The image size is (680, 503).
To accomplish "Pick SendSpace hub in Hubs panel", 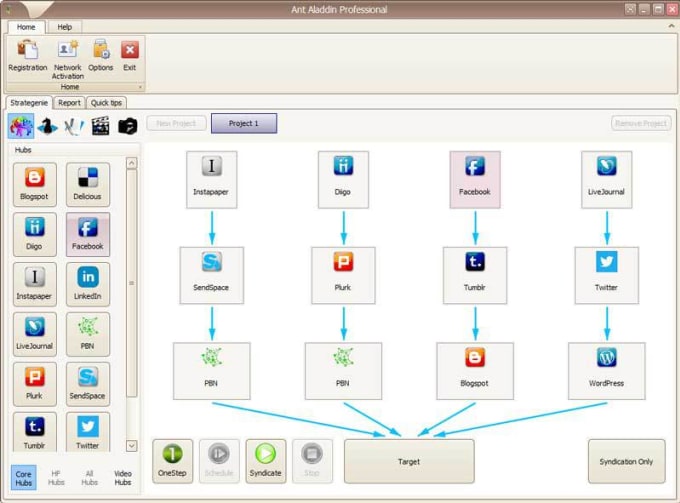I will tap(88, 384).
